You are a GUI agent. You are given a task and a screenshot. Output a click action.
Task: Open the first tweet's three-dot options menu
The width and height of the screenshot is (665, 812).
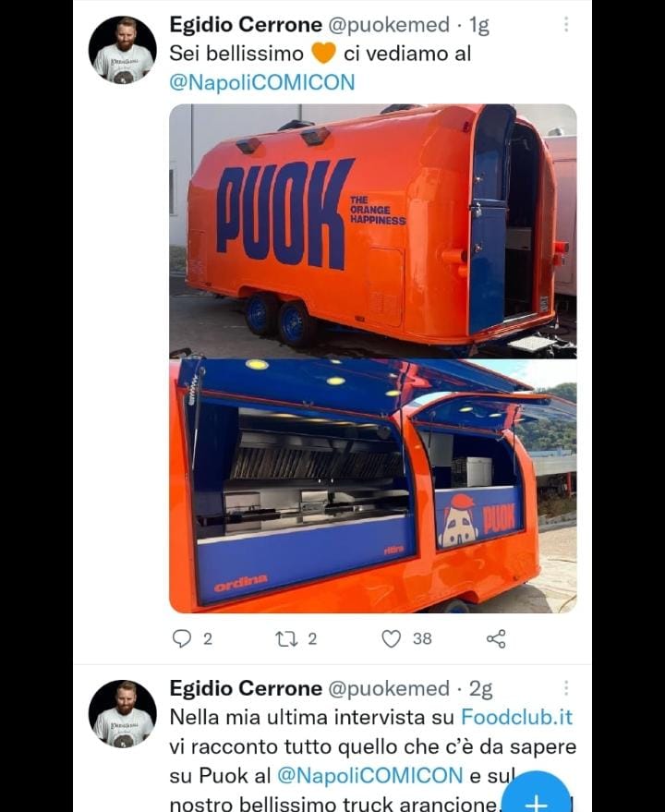(566, 24)
